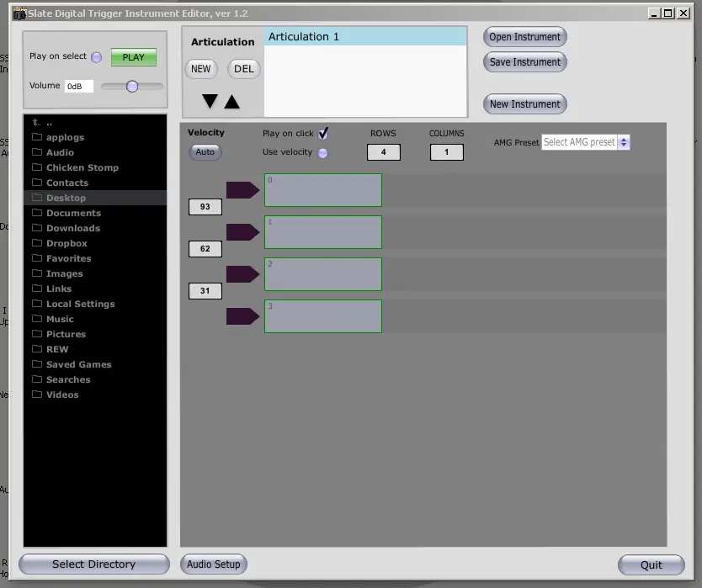This screenshot has height=588, width=702.
Task: Create a NEW articulation
Action: pos(201,69)
